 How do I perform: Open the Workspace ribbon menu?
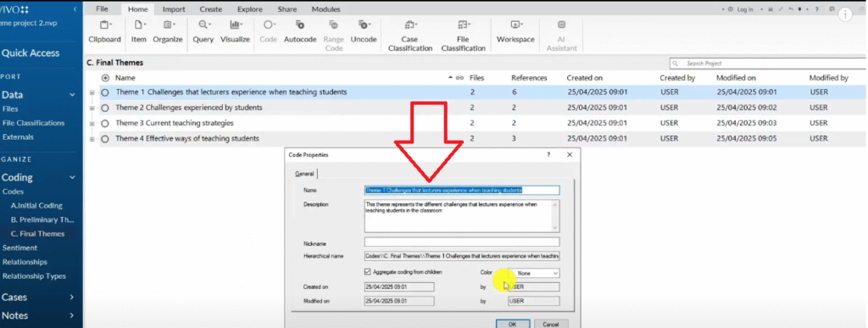coord(515,31)
